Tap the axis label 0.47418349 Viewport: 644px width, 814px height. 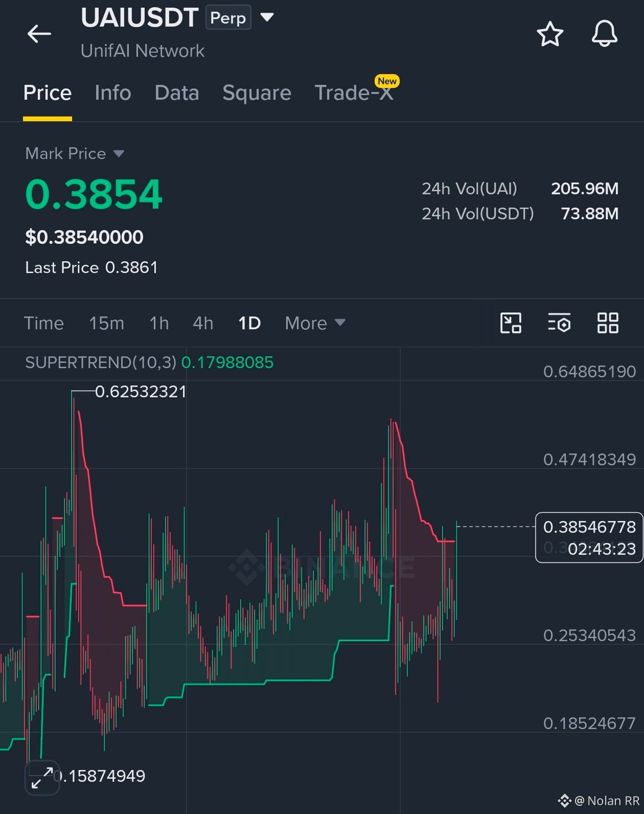[589, 459]
